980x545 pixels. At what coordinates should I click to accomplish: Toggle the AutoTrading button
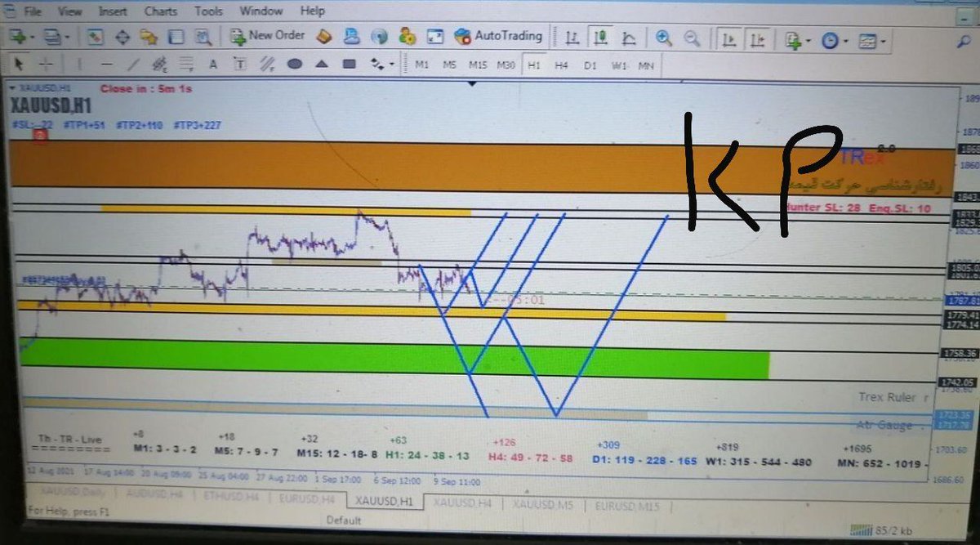click(x=498, y=36)
